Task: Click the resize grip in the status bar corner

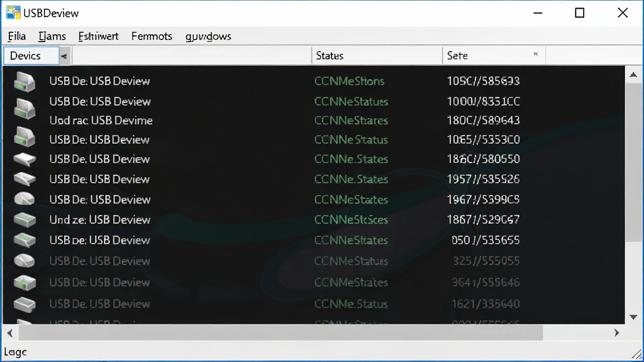Action: [636, 354]
